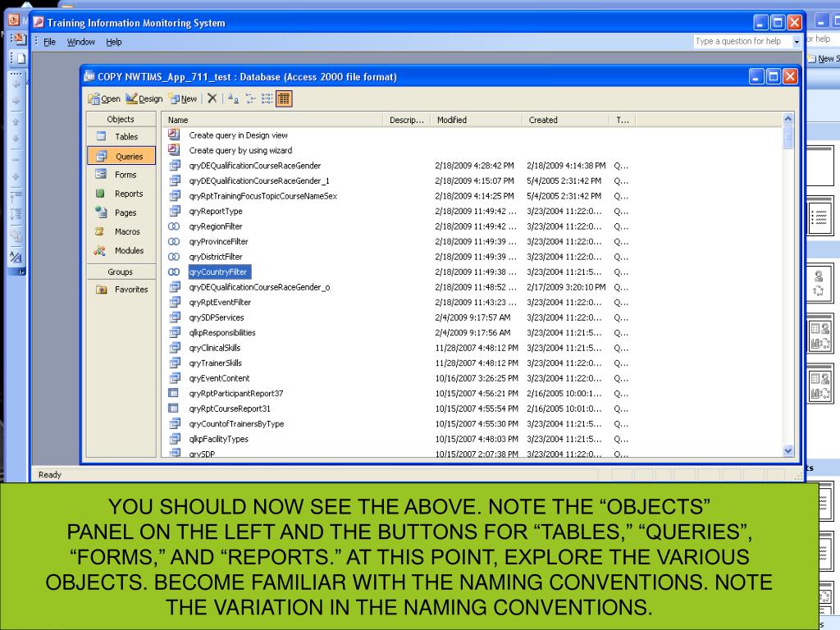Click icon next to qrySDPServices

175,317
